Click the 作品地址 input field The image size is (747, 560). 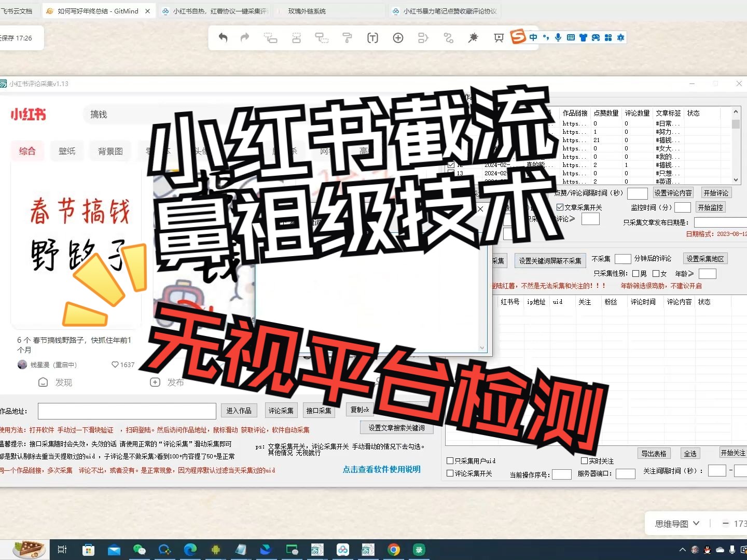(x=127, y=411)
